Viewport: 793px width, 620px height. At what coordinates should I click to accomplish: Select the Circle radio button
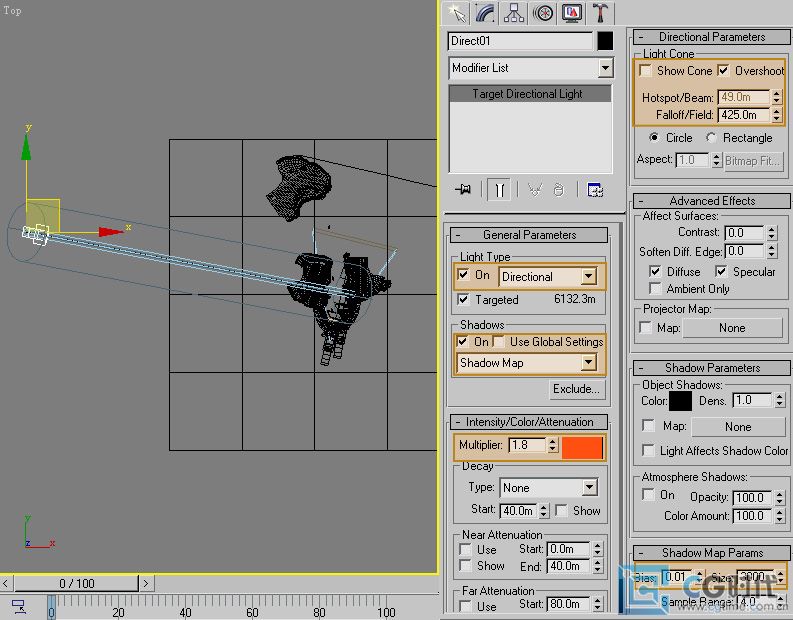tap(654, 138)
